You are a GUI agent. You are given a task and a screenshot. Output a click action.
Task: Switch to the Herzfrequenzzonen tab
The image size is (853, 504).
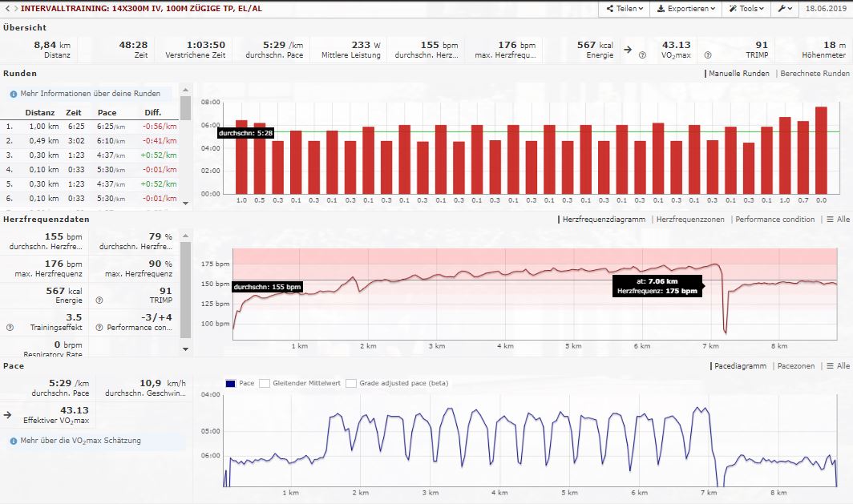[x=689, y=220]
